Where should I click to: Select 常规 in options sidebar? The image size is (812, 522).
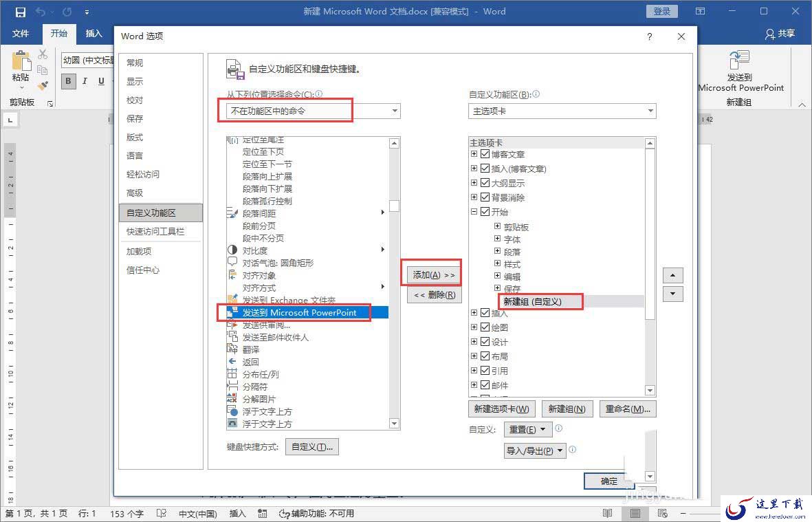coord(160,63)
